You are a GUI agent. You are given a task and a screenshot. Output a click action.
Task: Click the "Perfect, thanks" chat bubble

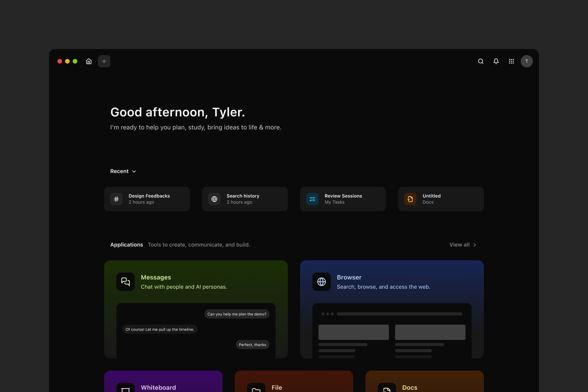252,345
